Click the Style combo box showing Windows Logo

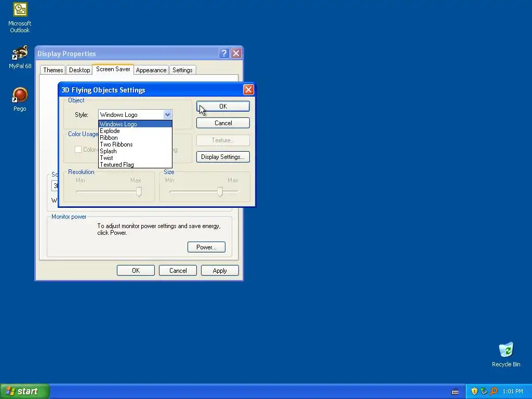click(135, 115)
